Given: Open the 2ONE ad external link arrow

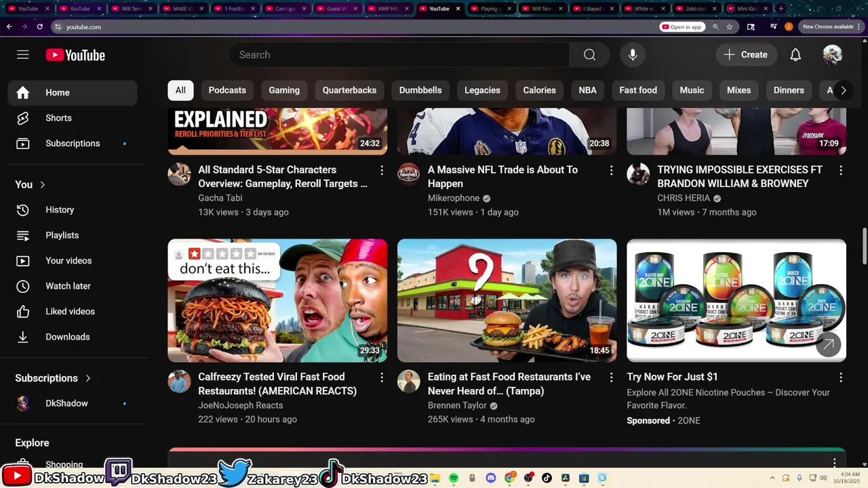Looking at the screenshot, I should [828, 344].
